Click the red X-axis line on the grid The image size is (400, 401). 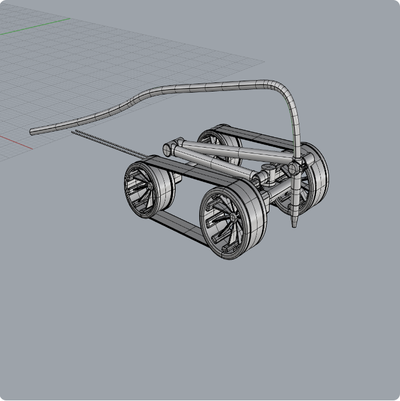click(16, 142)
